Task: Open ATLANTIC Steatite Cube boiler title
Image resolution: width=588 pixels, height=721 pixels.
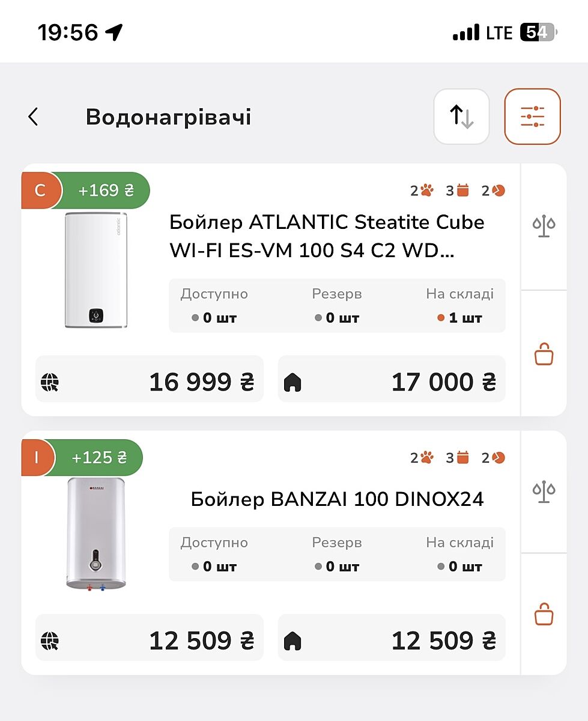Action: click(327, 237)
